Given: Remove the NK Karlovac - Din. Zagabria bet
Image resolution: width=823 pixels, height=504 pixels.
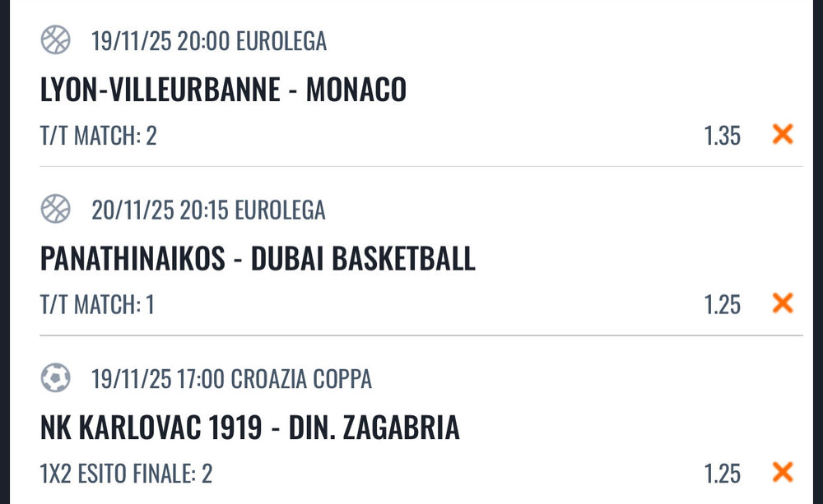Looking at the screenshot, I should pyautogui.click(x=782, y=472).
